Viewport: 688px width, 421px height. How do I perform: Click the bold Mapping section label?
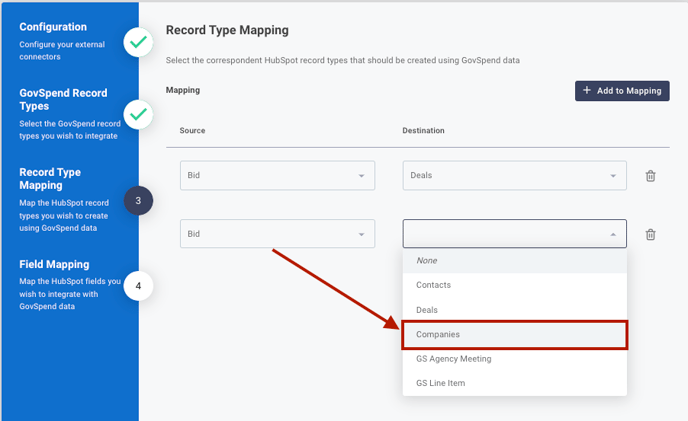[183, 90]
